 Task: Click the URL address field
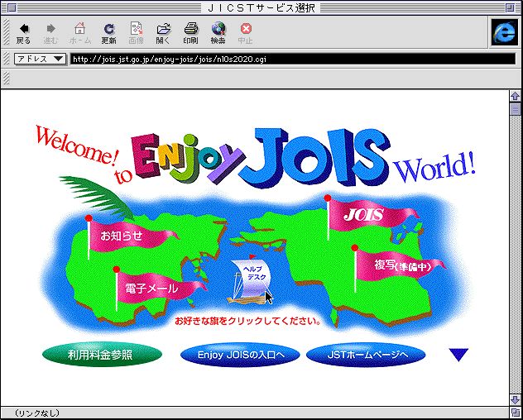point(290,59)
